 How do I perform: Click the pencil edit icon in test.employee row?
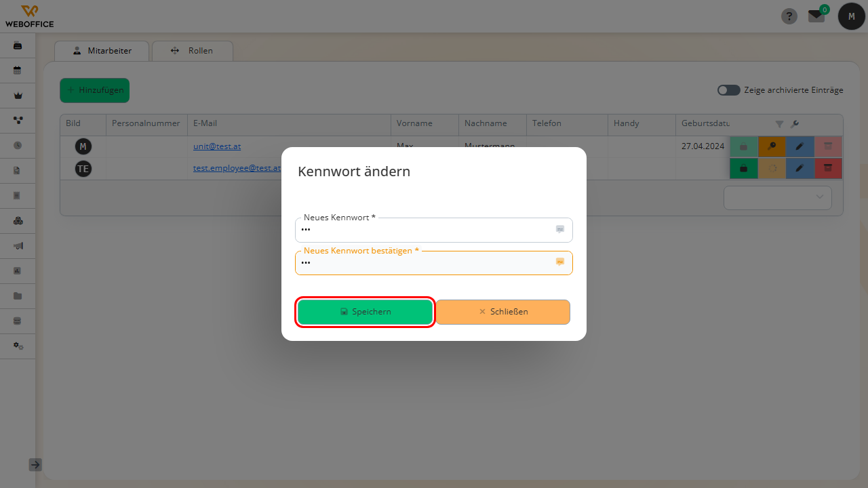pyautogui.click(x=800, y=168)
